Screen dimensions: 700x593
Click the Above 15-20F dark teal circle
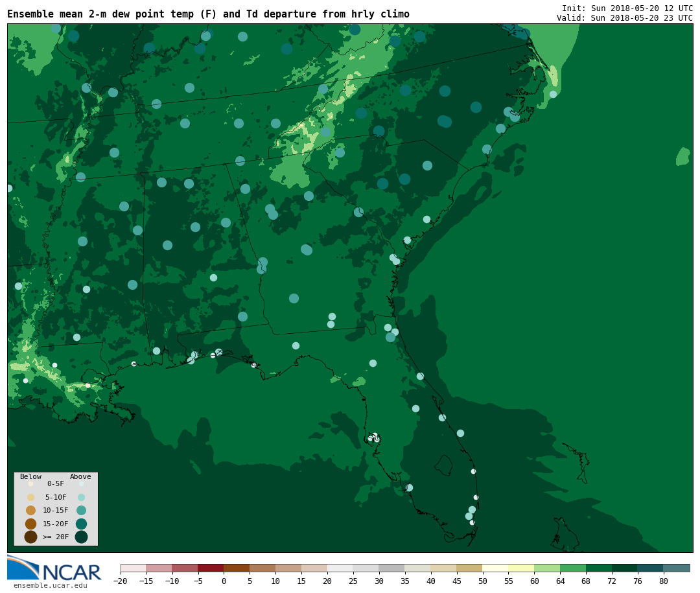pos(81,524)
